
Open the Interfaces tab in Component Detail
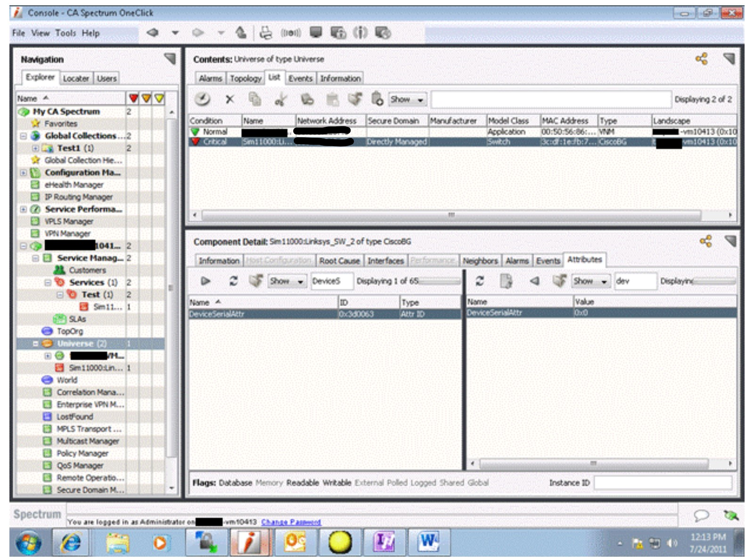[386, 261]
